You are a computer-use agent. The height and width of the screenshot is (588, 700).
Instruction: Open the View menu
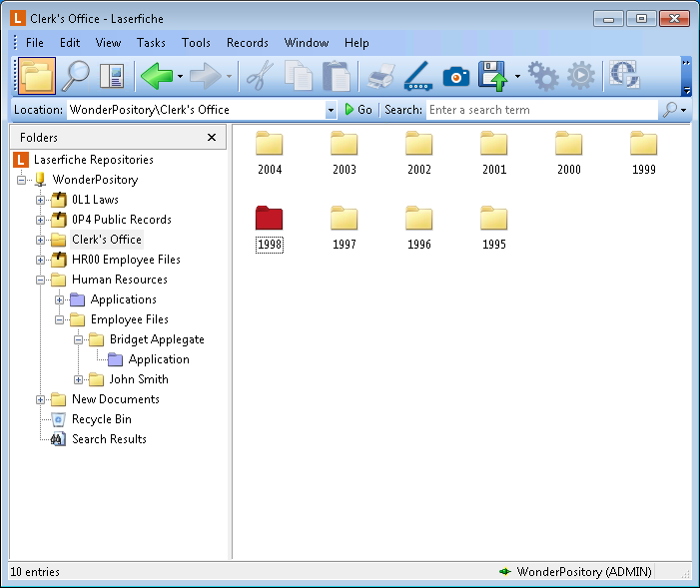(108, 43)
